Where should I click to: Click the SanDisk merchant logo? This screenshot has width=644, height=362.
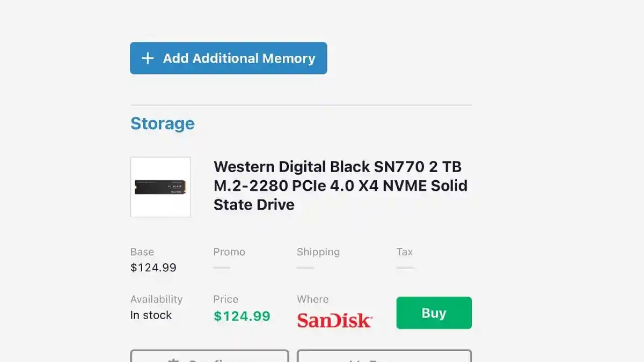pos(335,320)
